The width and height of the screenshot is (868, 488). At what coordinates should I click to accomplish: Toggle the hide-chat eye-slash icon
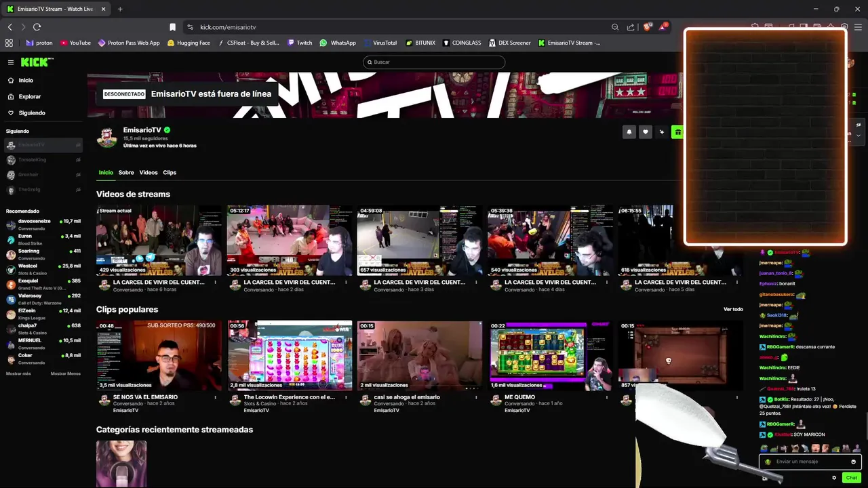859,125
